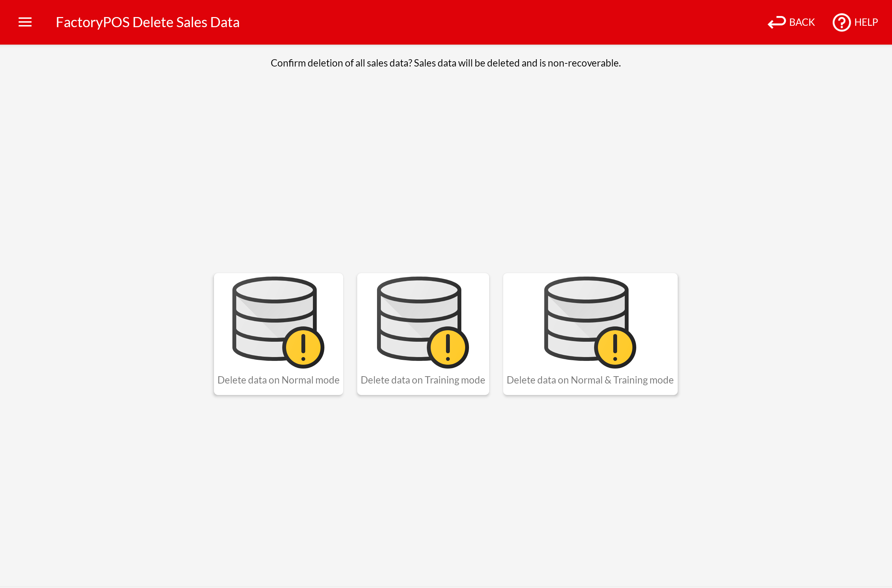The height and width of the screenshot is (588, 892).
Task: Click the BACK return arrow icon
Action: 776,22
